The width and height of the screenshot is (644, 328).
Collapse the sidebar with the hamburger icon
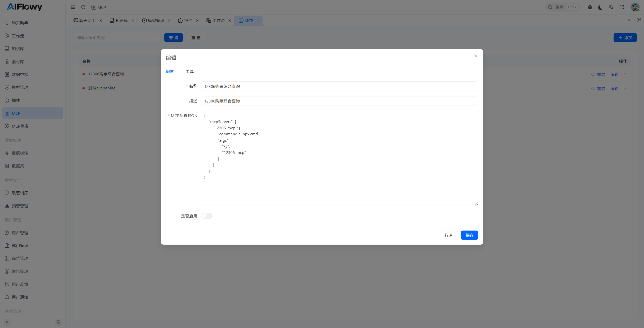(73, 7)
